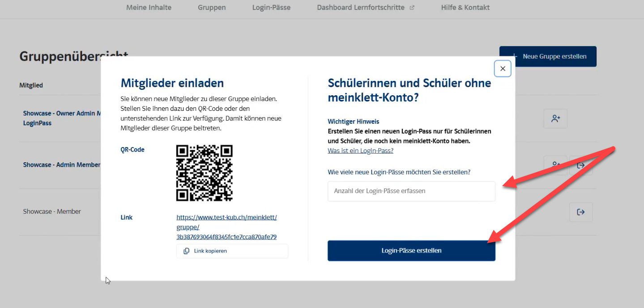
Task: Open the 'Was ist ein Login-Pass?' link
Action: pyautogui.click(x=360, y=151)
